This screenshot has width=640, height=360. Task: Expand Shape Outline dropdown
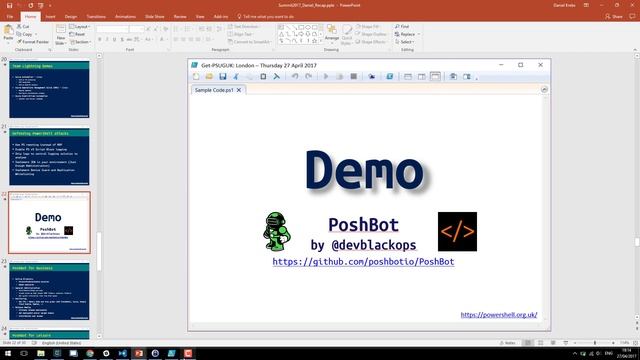(x=371, y=34)
